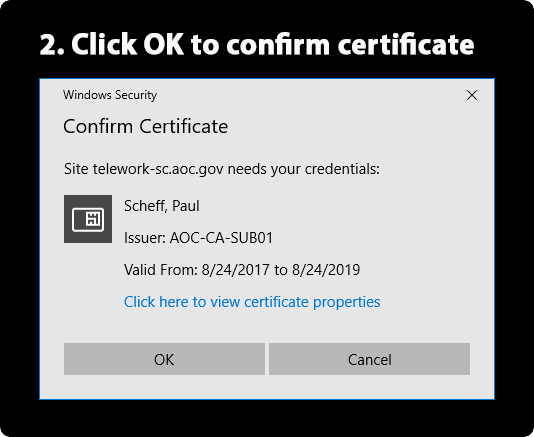Image resolution: width=534 pixels, height=437 pixels.
Task: Click the needs your credentials text
Action: (x=303, y=169)
